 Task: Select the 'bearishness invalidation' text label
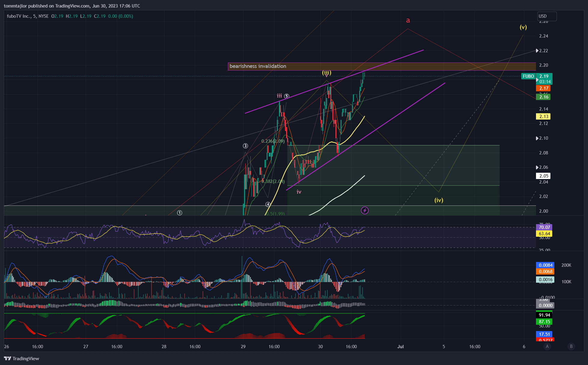point(258,66)
